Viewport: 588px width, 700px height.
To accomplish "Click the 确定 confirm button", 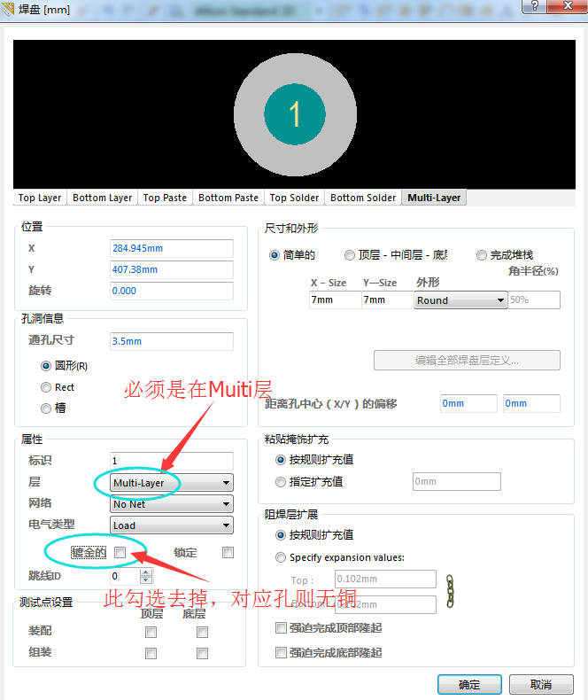I will coord(469,684).
